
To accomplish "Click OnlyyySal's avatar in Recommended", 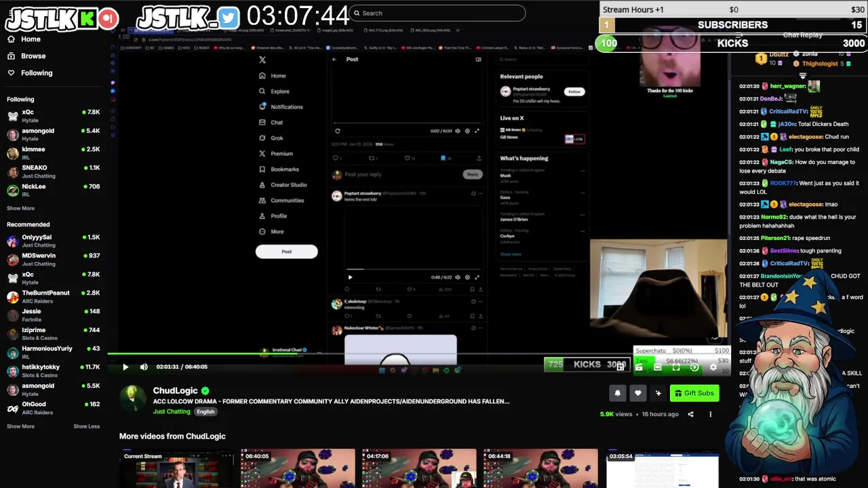I will [12, 241].
